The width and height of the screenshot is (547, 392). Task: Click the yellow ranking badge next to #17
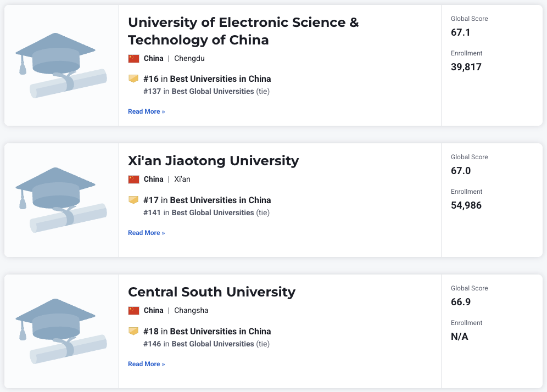point(133,200)
